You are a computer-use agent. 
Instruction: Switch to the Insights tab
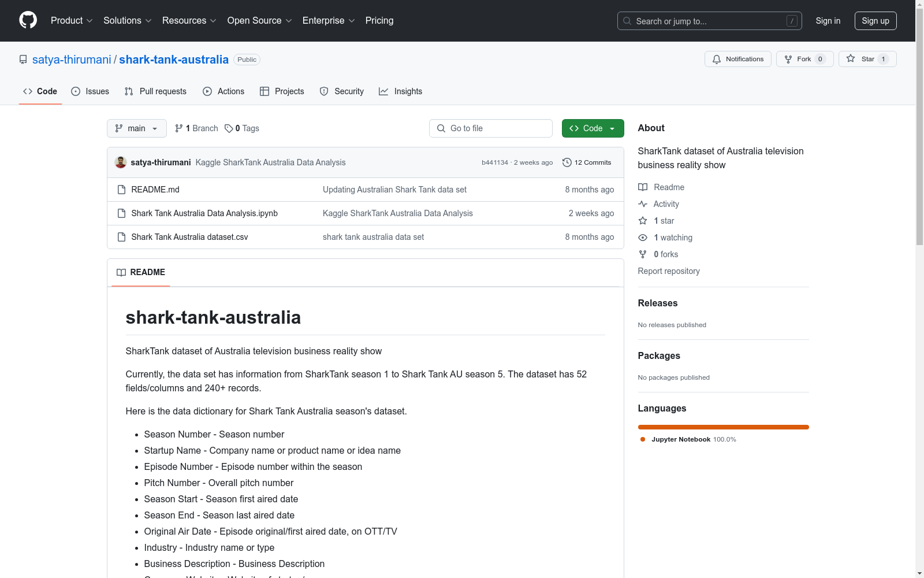pyautogui.click(x=400, y=91)
